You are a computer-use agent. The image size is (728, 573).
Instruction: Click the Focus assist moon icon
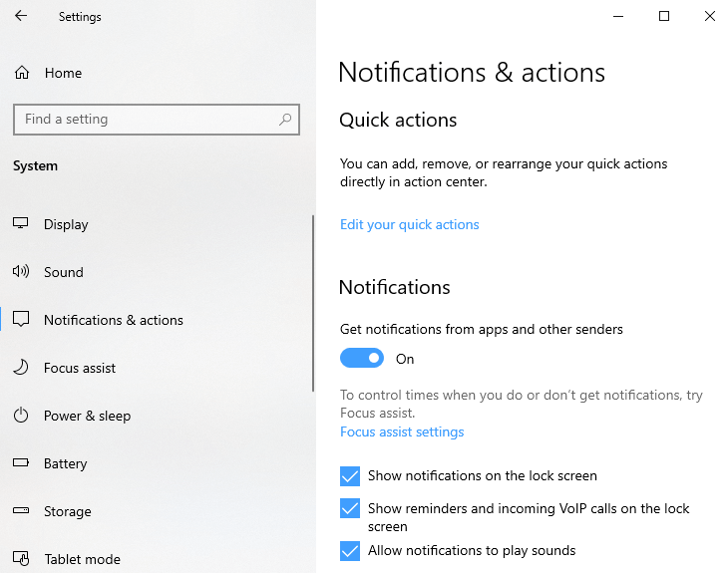(21, 368)
